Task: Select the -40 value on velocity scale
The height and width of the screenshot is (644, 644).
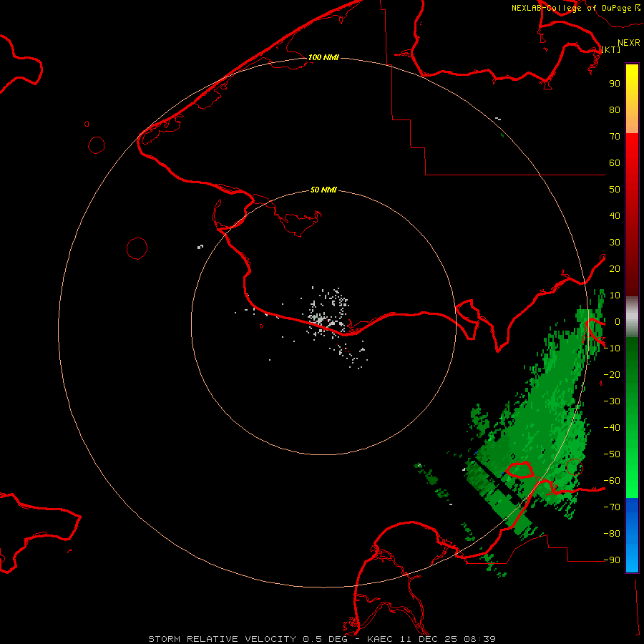Action: pyautogui.click(x=612, y=428)
